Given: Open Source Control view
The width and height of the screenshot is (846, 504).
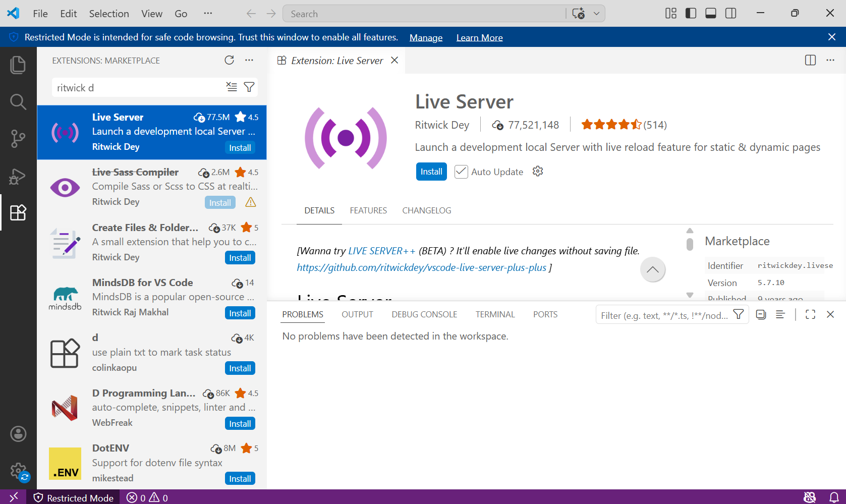Looking at the screenshot, I should pos(18,139).
